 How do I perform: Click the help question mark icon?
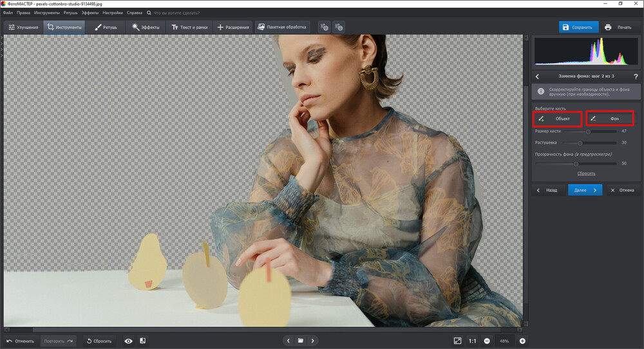[x=635, y=77]
